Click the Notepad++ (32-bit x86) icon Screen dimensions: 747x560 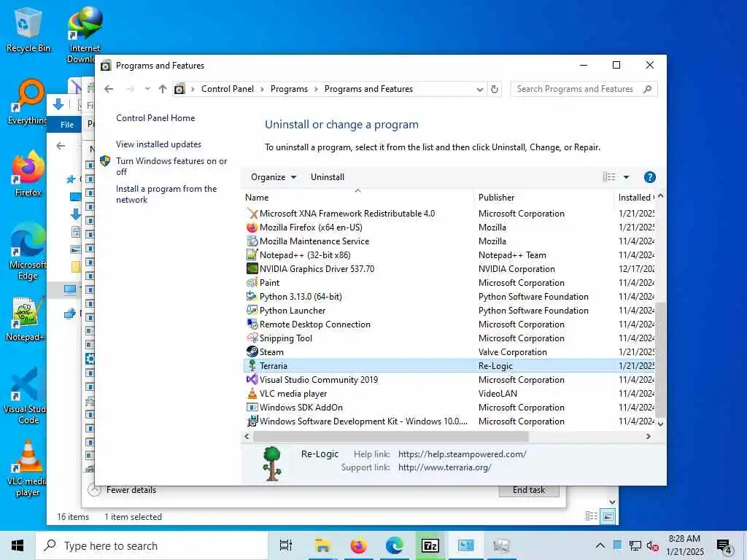pyautogui.click(x=252, y=255)
